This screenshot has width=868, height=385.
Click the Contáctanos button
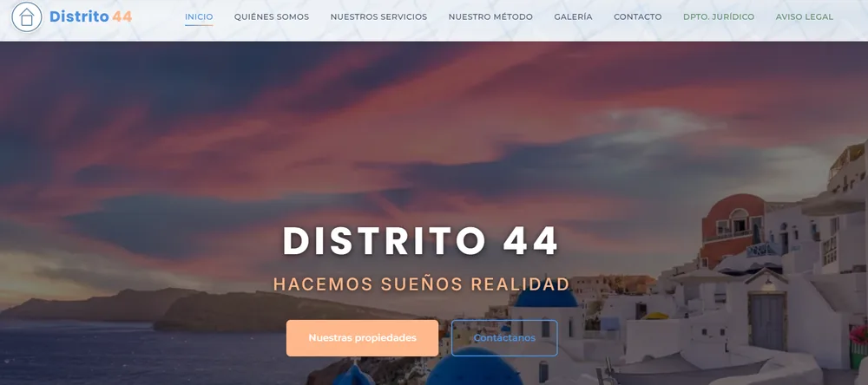[x=504, y=338]
